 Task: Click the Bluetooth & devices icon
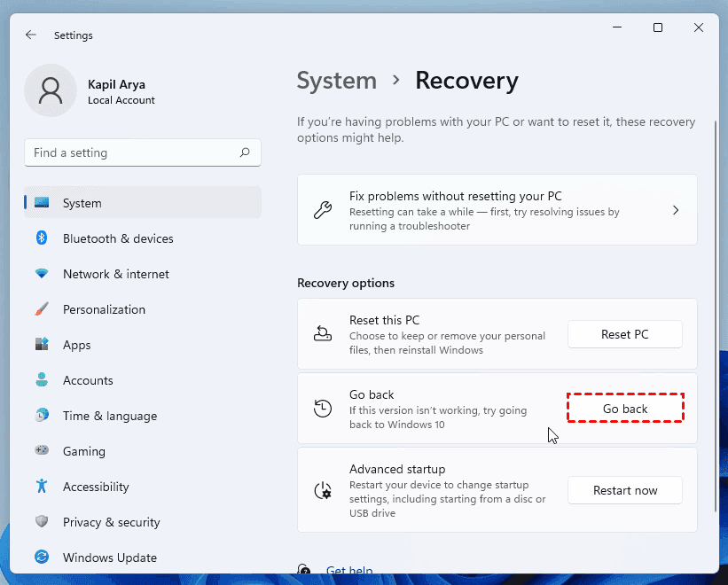(42, 238)
